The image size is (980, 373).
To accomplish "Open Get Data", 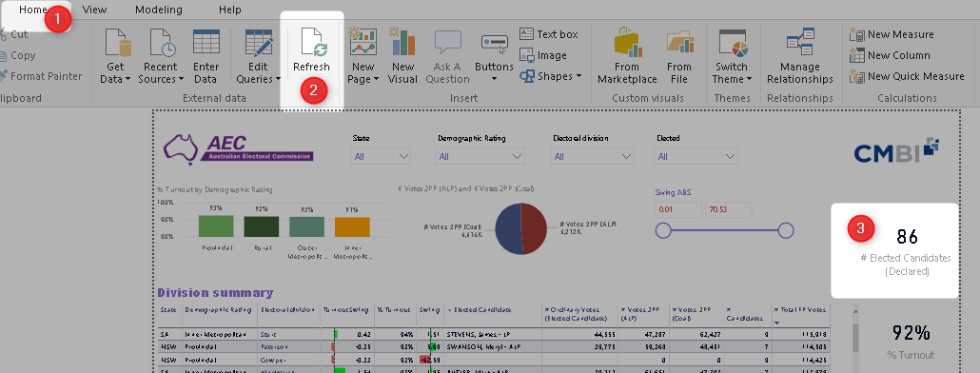I will pos(116,56).
